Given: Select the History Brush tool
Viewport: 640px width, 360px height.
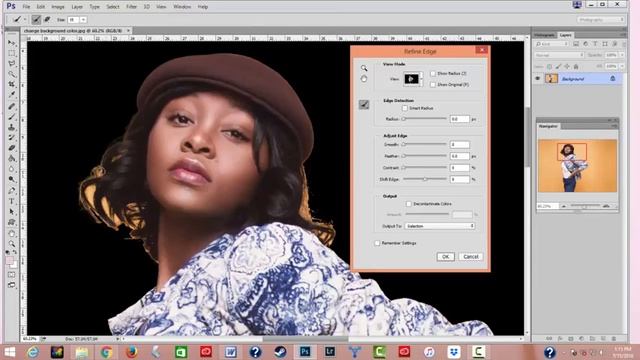Looking at the screenshot, I should click(12, 138).
